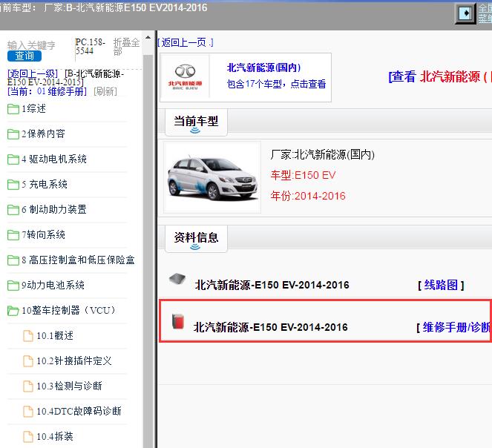This screenshot has height=448, width=492.
Task: Open the 10.4拆装 page
Action: (x=55, y=436)
